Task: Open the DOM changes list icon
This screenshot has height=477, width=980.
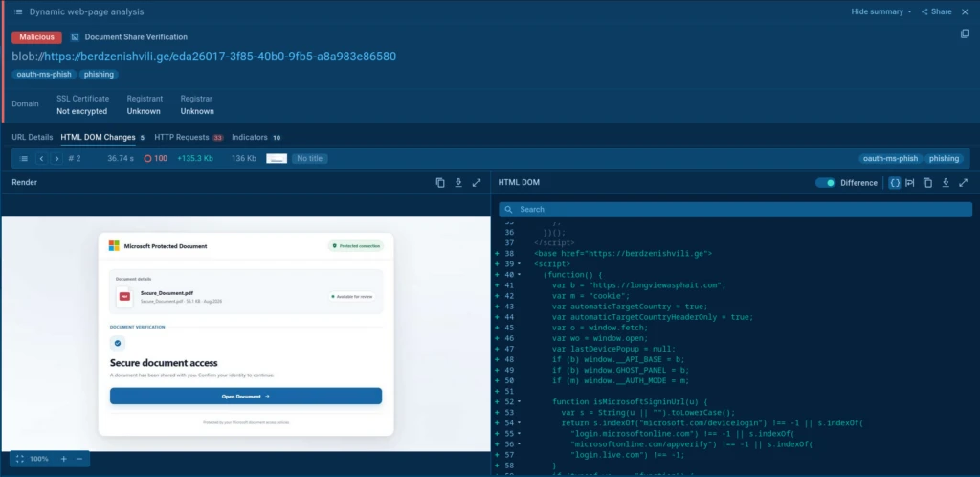Action: tap(24, 159)
